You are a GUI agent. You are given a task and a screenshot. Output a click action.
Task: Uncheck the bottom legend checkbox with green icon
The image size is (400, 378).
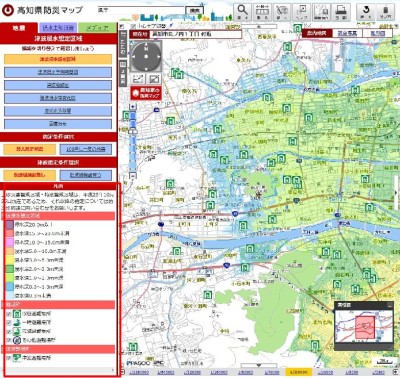click(9, 358)
